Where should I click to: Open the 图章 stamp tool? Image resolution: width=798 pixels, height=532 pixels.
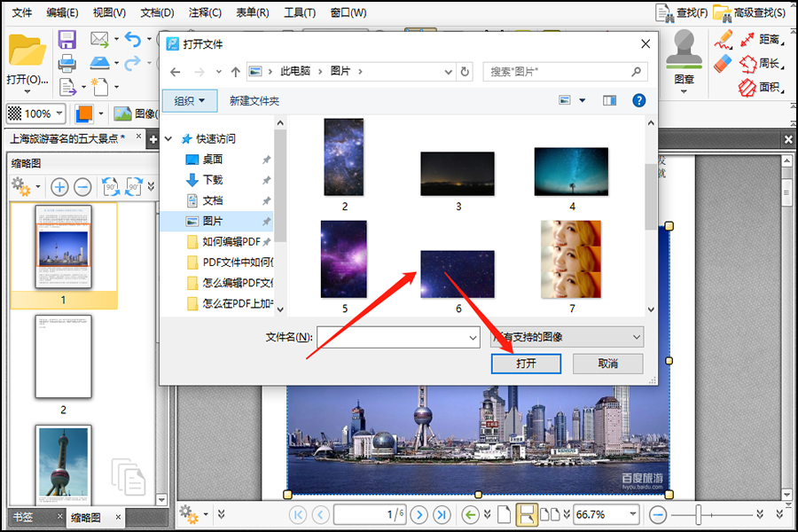[684, 60]
